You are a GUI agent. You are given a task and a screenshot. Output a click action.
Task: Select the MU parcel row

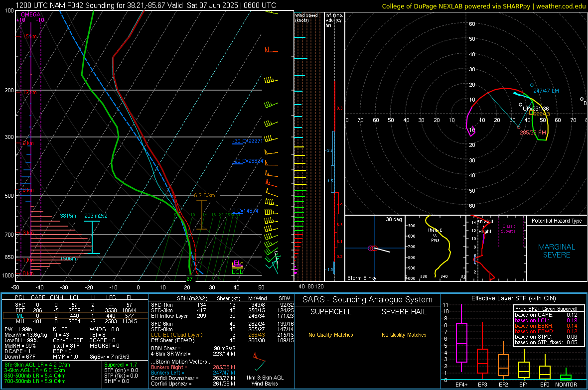(x=75, y=321)
